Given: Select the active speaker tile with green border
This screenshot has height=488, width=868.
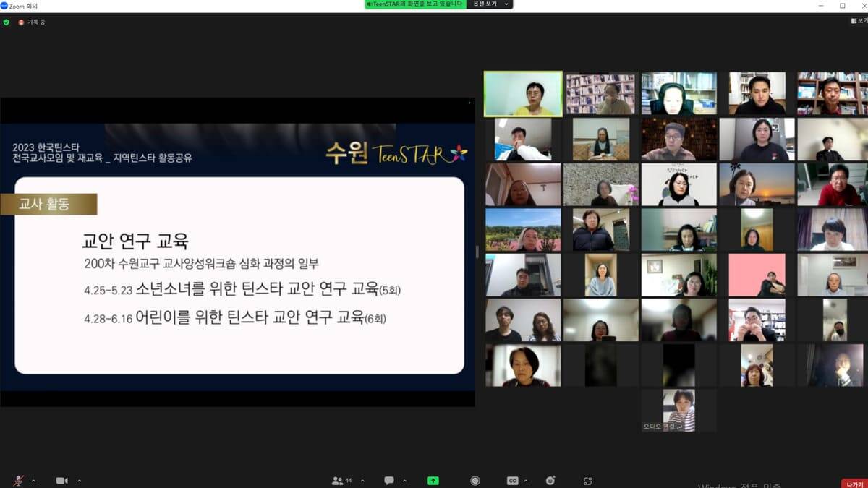Looking at the screenshot, I should (x=523, y=94).
